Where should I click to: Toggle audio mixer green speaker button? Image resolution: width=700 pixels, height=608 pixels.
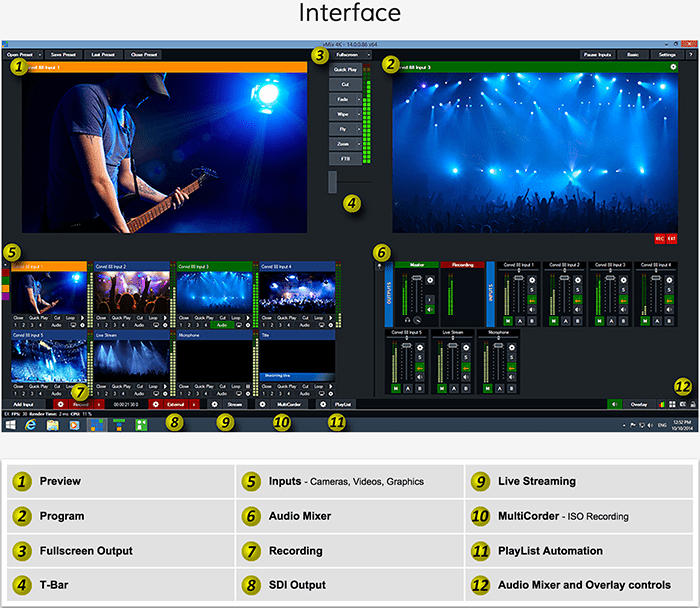tap(614, 404)
